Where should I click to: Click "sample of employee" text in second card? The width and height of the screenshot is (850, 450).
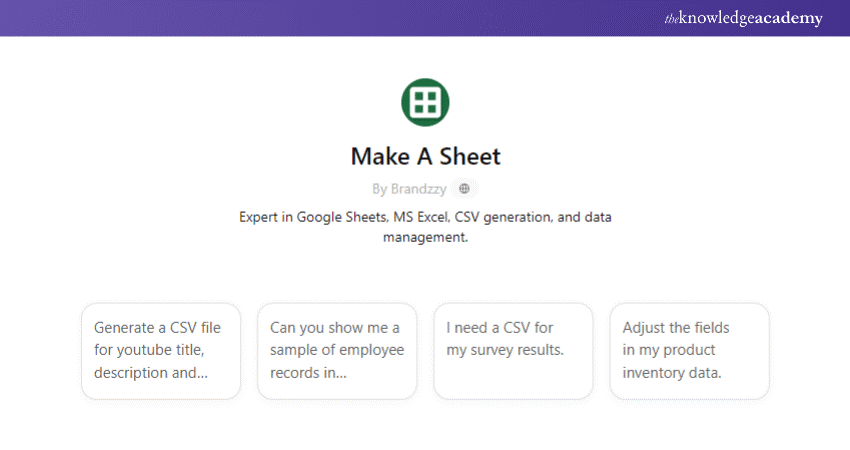(335, 350)
